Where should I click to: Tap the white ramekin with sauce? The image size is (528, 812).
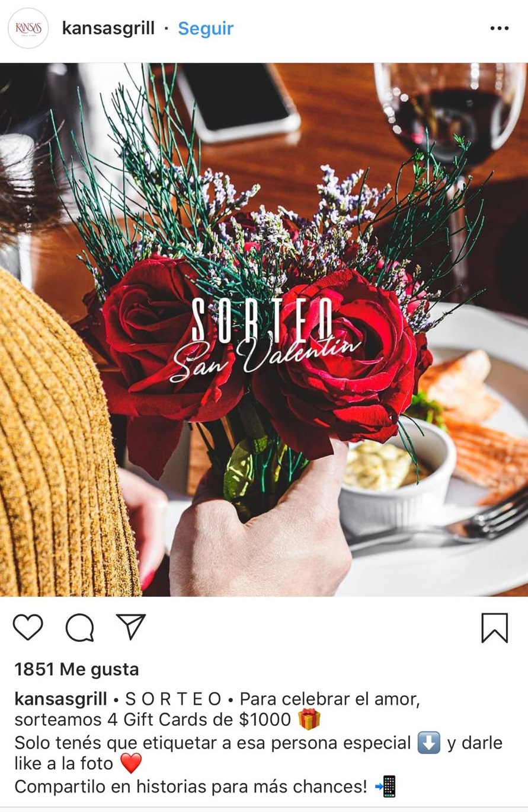click(396, 475)
